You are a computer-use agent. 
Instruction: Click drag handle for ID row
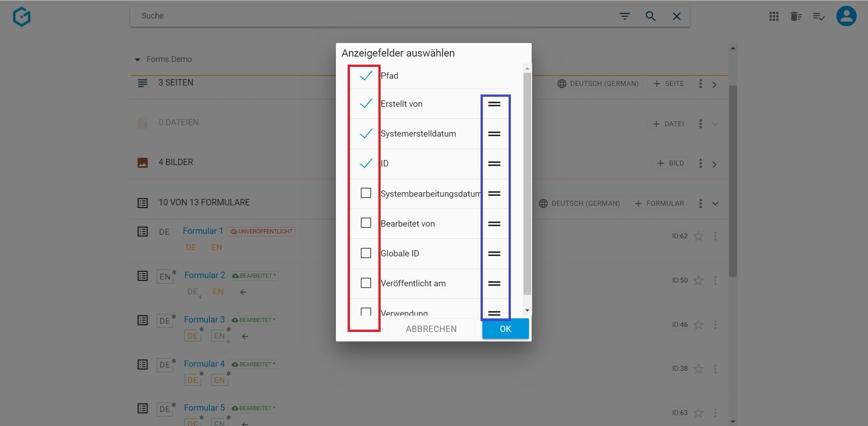point(494,164)
